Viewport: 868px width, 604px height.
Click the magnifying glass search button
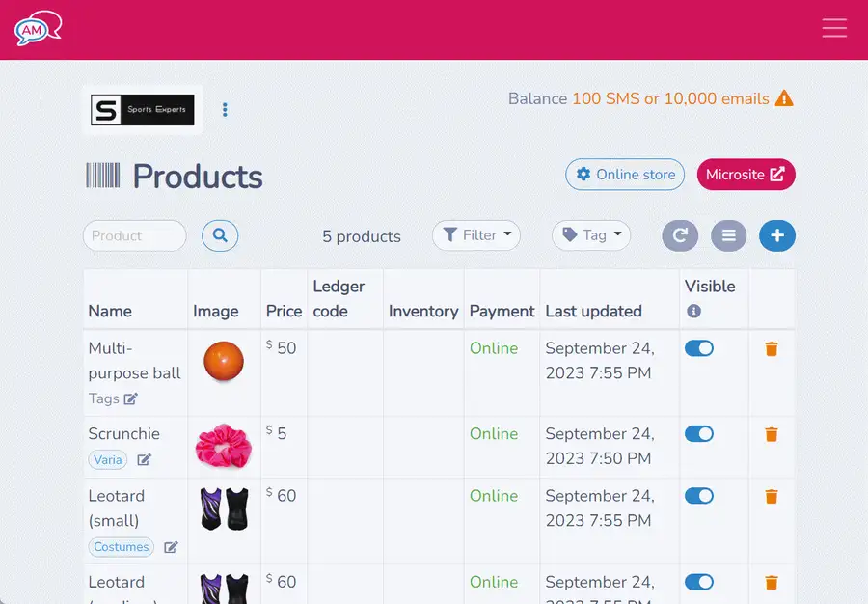pos(220,235)
